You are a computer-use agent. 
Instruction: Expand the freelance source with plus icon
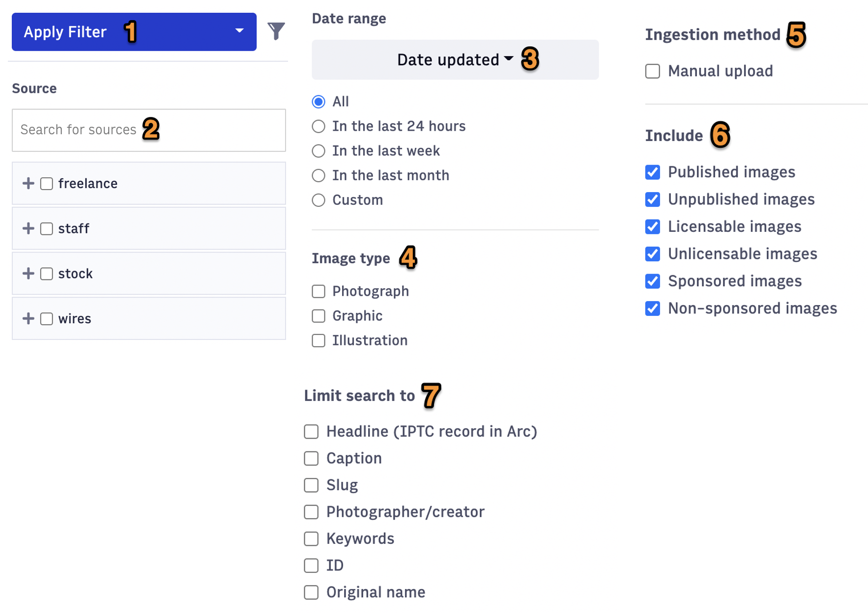(28, 183)
